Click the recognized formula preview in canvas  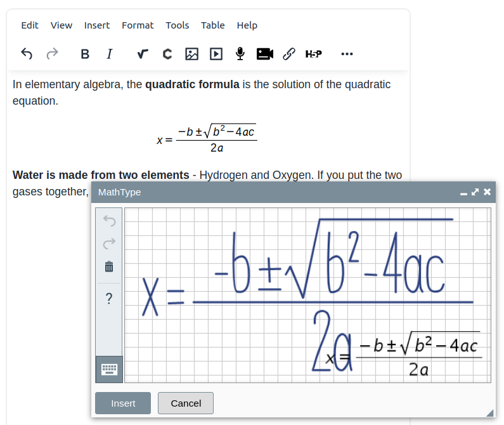point(404,354)
